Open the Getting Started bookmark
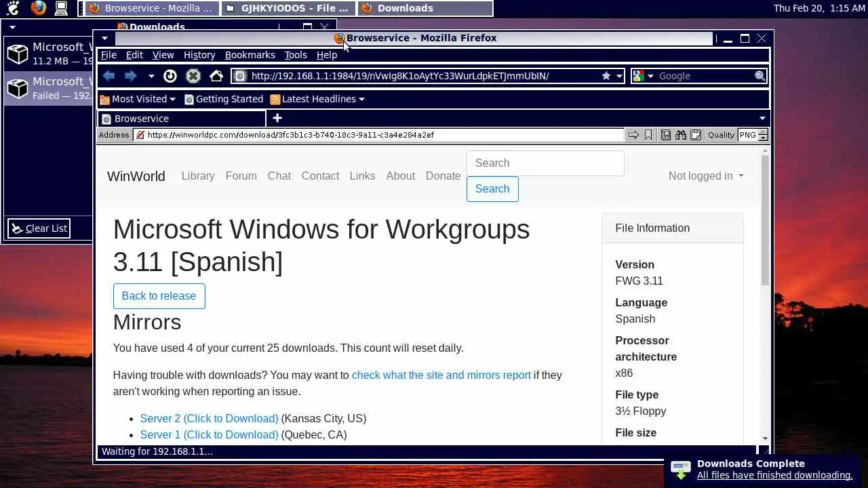868x488 pixels. [x=224, y=99]
